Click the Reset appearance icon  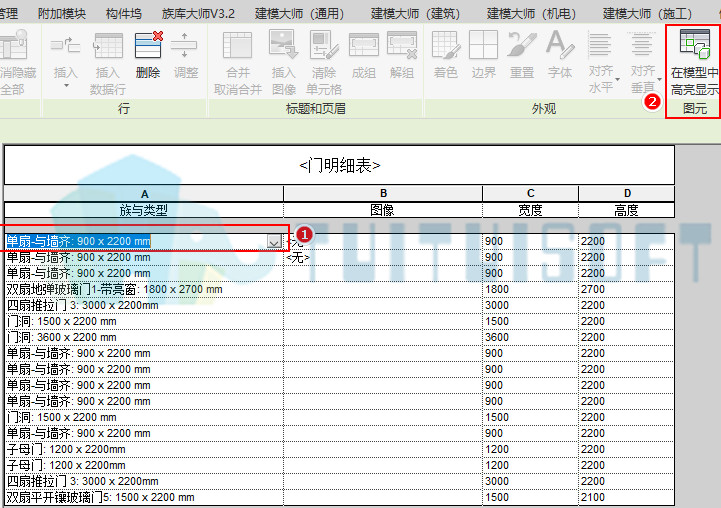pos(521,45)
